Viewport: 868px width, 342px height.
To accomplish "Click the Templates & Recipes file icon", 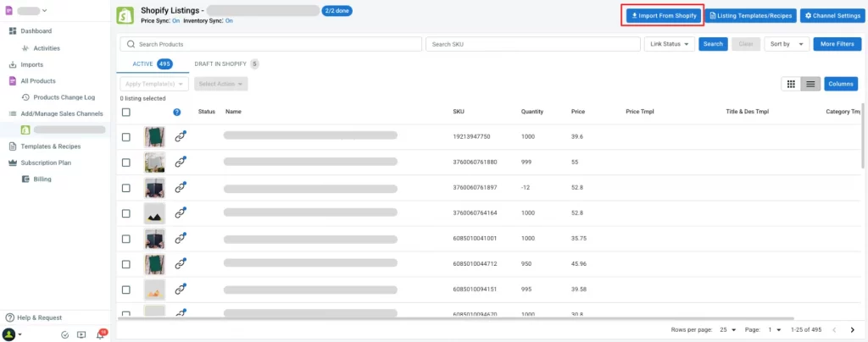I will click(13, 146).
